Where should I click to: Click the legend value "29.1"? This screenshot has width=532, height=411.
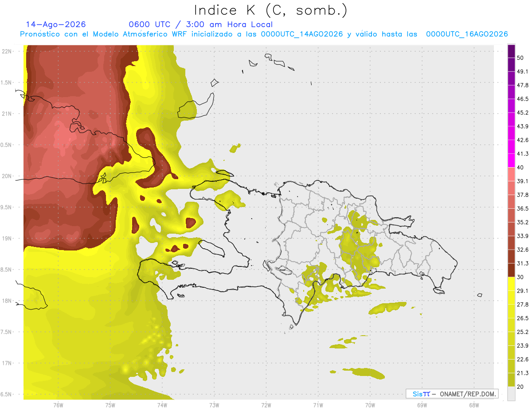pyautogui.click(x=523, y=291)
